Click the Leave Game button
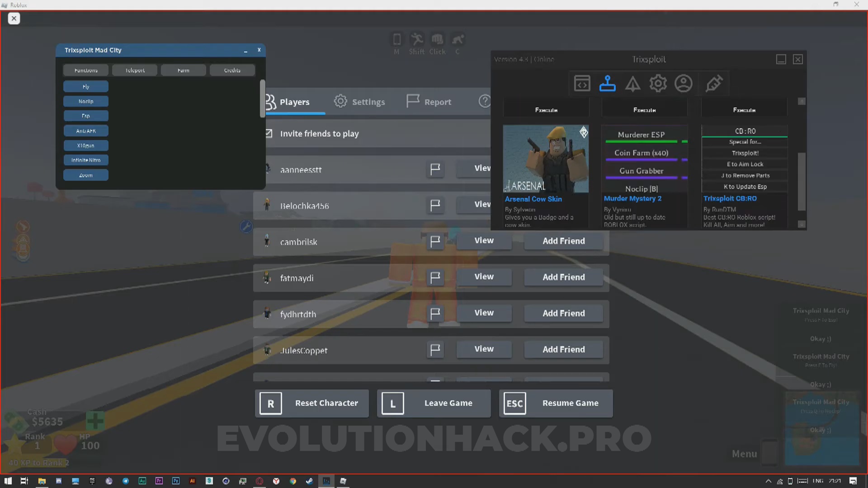 (434, 403)
